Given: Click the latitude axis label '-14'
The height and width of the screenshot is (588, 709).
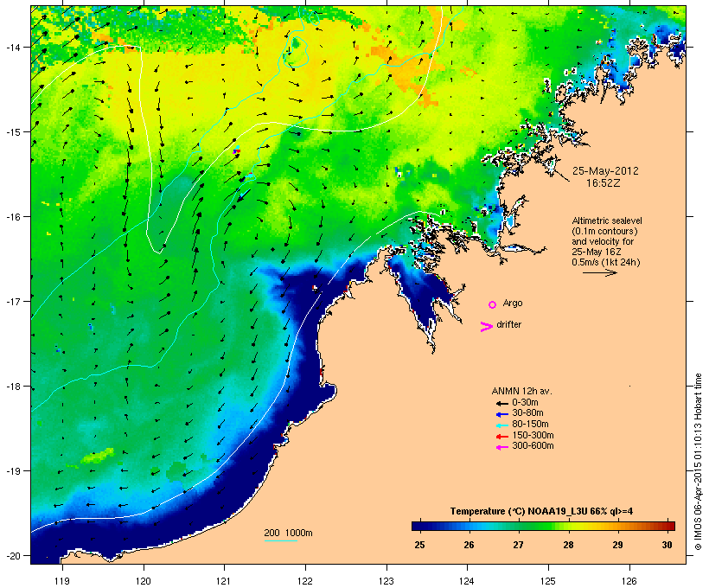Looking at the screenshot, I should (x=13, y=47).
